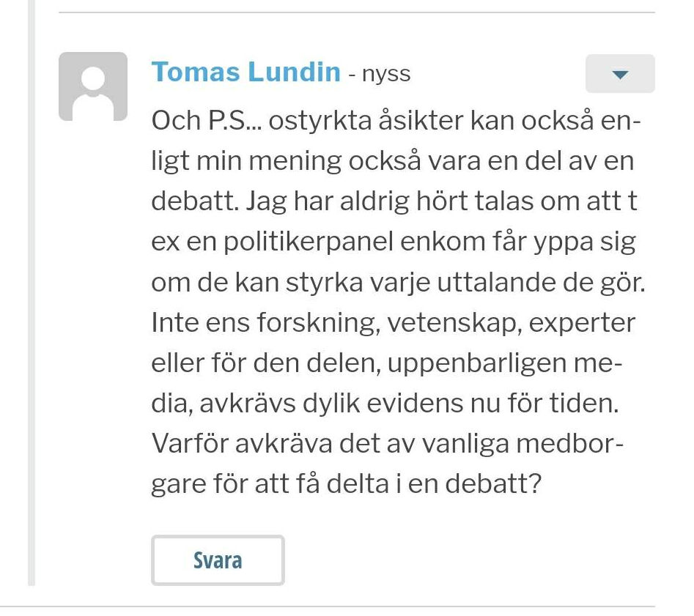Click the line 'dia, avkrävs dylik evidens'
Screen dimensions: 694x616
[385, 404]
